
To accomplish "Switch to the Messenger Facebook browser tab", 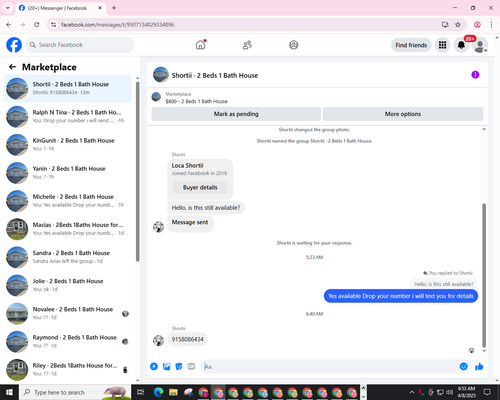I will (x=60, y=8).
